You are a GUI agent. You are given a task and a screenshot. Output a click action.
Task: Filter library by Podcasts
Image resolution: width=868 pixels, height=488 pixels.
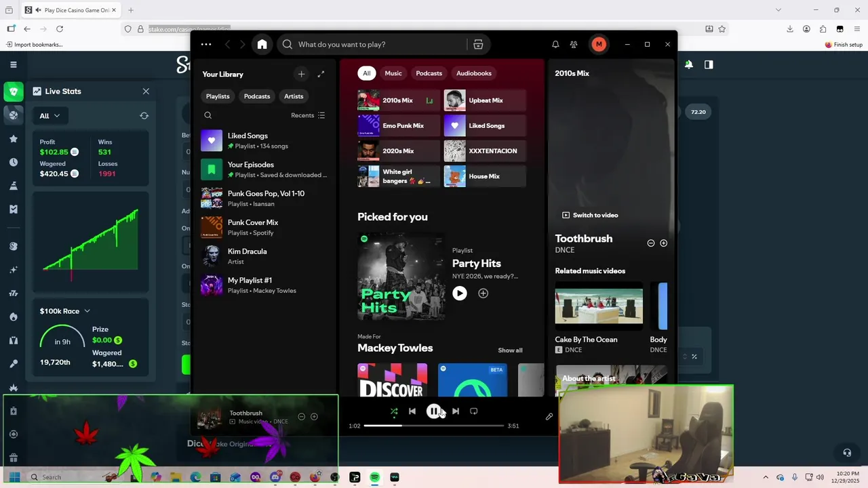coord(257,96)
